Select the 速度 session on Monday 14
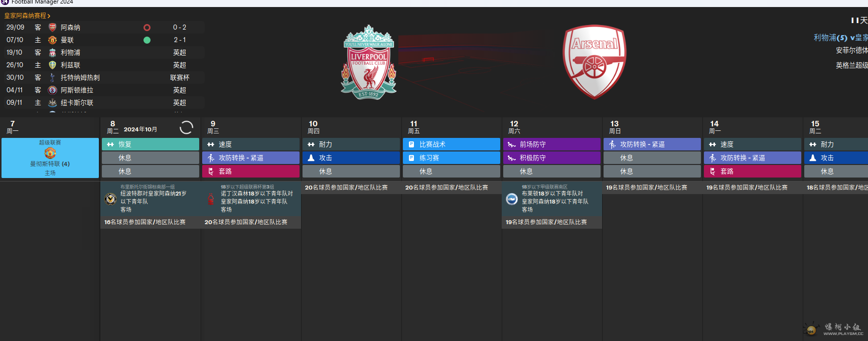This screenshot has width=868, height=341. 753,144
